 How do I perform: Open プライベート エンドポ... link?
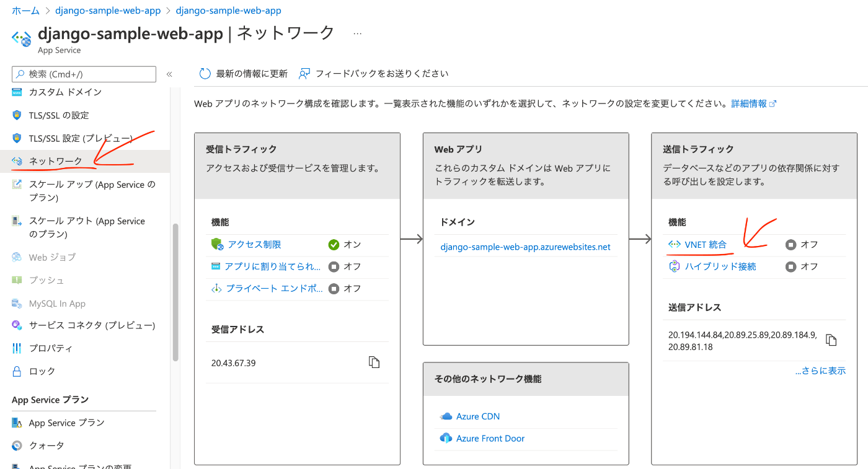coord(275,288)
